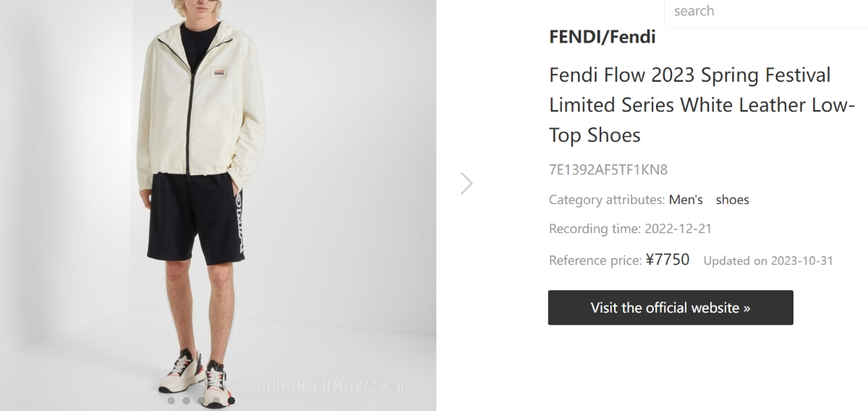The height and width of the screenshot is (411, 868).
Task: Click the shoes category attribute
Action: [732, 200]
